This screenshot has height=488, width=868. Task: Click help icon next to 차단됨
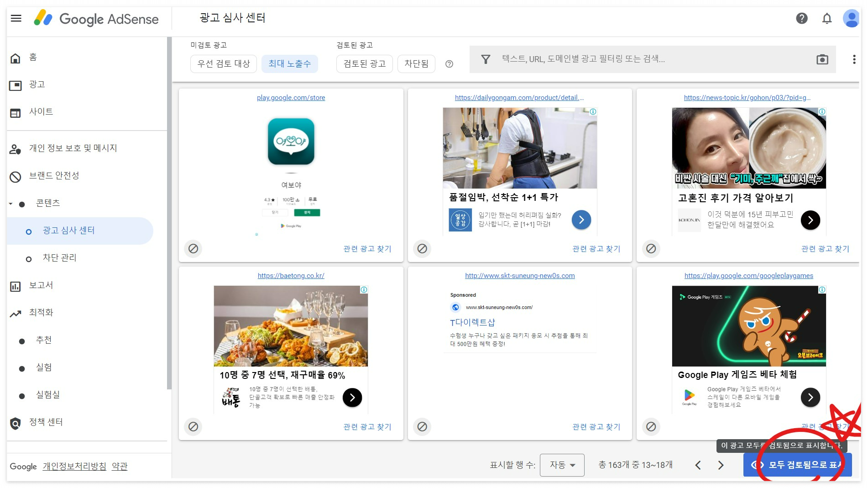tap(449, 64)
